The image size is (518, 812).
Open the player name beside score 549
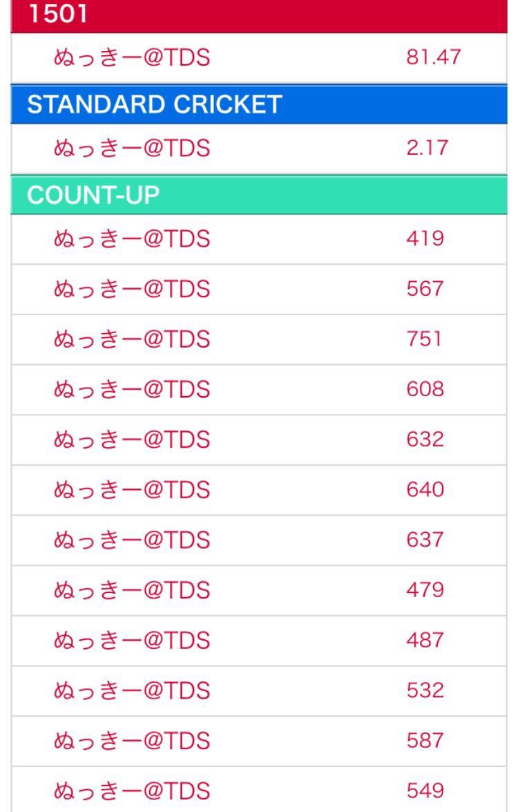(x=131, y=791)
